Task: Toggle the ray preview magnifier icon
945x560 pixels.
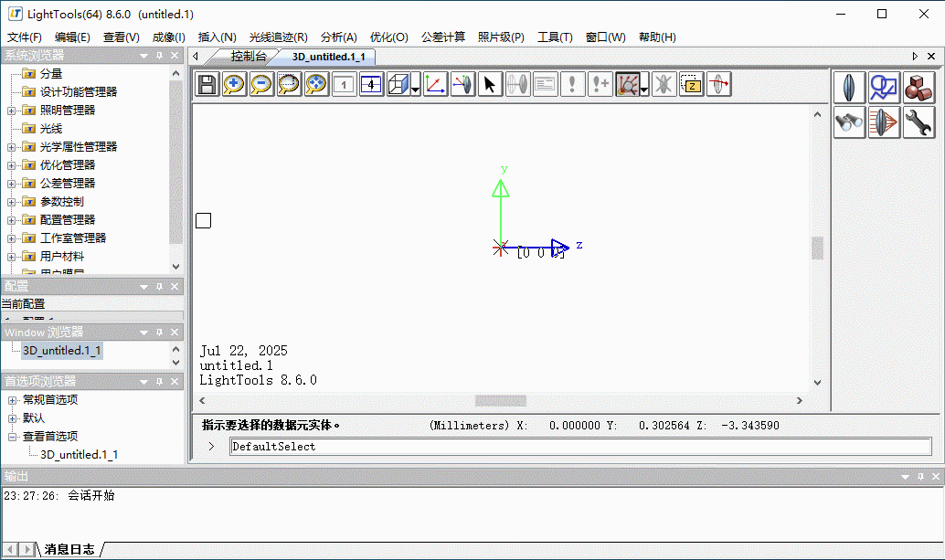Action: point(627,84)
